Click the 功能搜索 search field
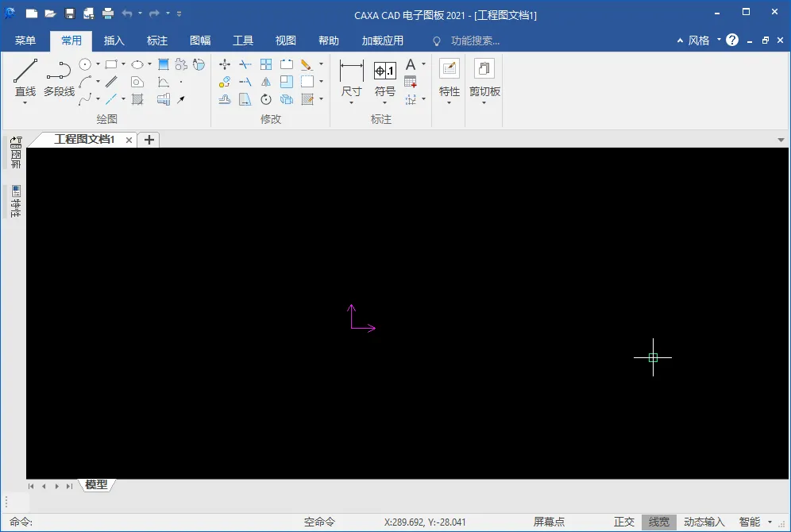 [x=475, y=40]
